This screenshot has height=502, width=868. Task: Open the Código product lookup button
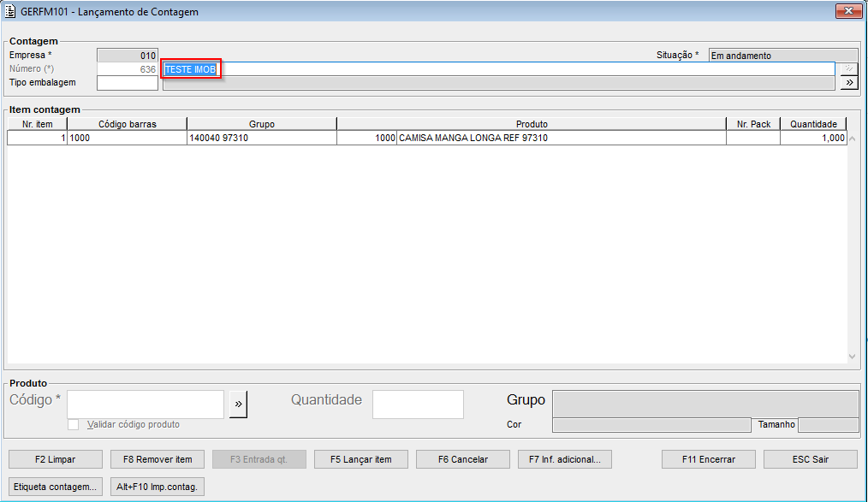tap(238, 405)
